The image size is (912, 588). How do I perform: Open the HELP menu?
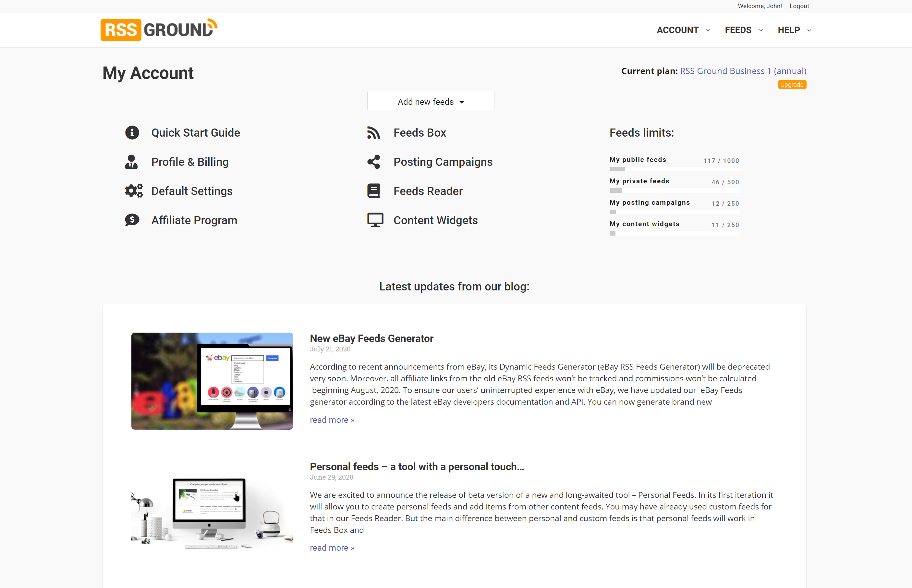click(x=789, y=30)
